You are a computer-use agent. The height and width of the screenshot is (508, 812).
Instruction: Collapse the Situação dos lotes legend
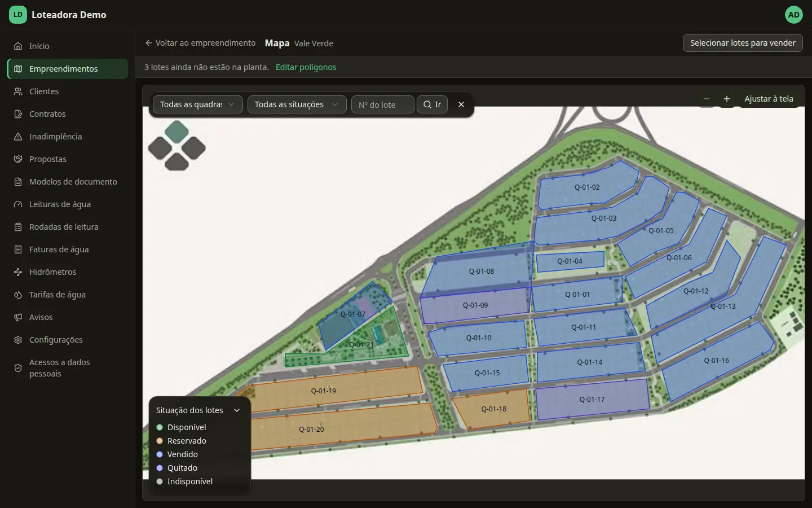237,410
